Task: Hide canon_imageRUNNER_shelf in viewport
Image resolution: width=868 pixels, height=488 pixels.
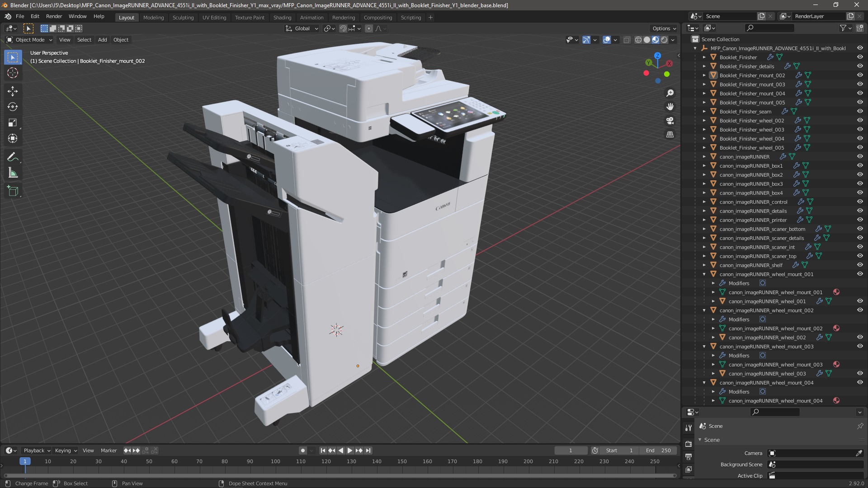Action: pyautogui.click(x=860, y=265)
